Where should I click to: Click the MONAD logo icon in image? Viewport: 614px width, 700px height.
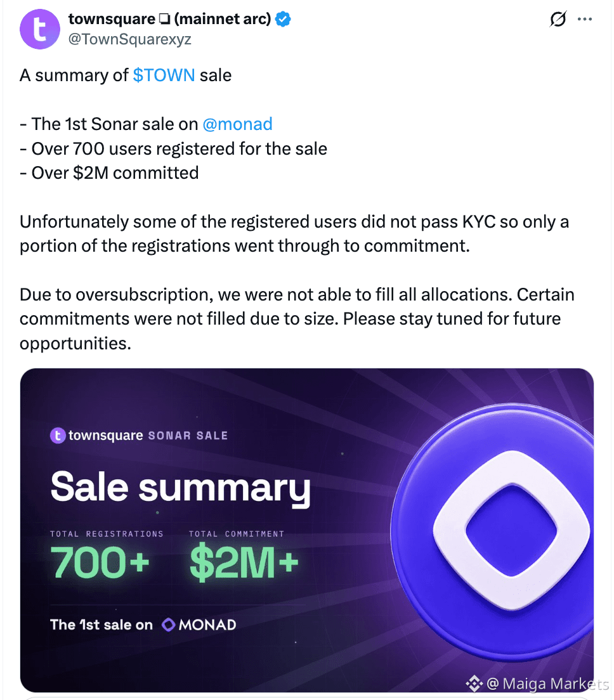[x=168, y=625]
